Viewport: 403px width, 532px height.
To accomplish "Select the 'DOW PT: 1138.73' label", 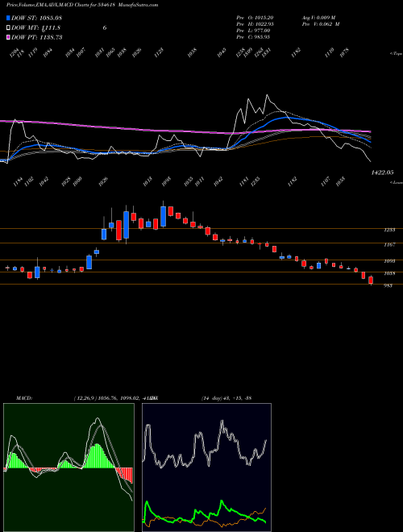I will click(x=36, y=37).
